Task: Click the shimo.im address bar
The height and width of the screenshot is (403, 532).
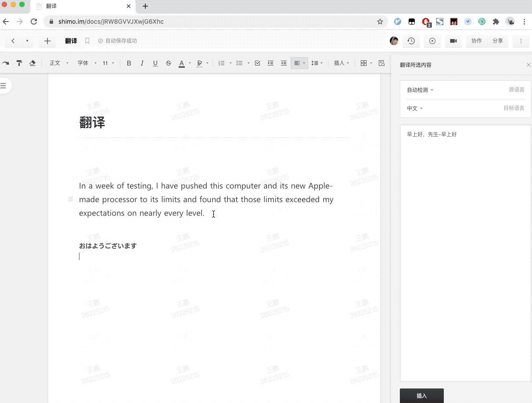Action: (215, 22)
